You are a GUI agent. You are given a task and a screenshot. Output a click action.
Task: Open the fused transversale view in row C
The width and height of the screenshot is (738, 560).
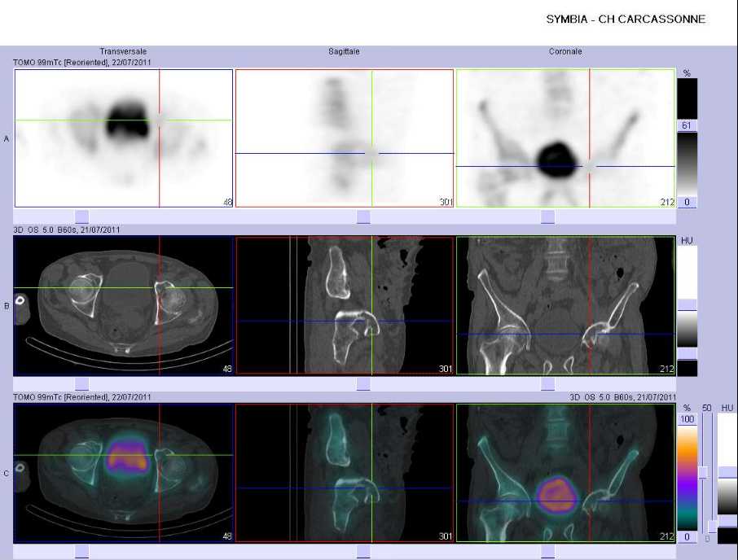(x=124, y=473)
